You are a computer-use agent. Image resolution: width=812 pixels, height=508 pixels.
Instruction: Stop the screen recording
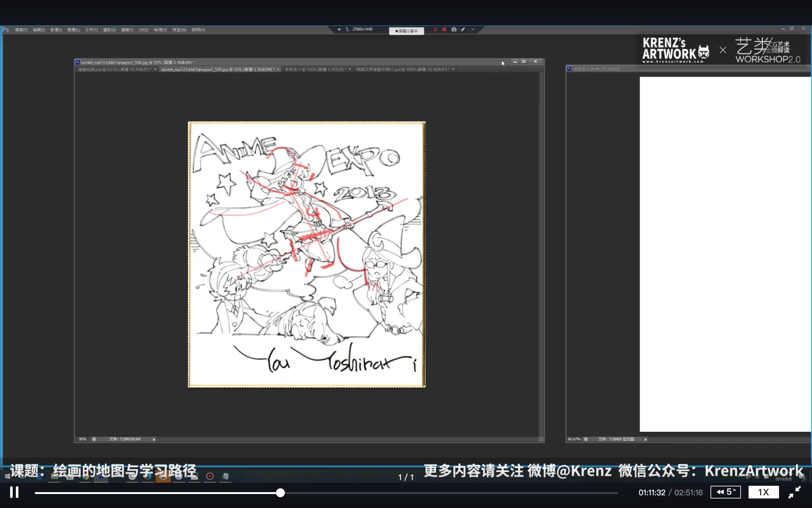point(444,30)
